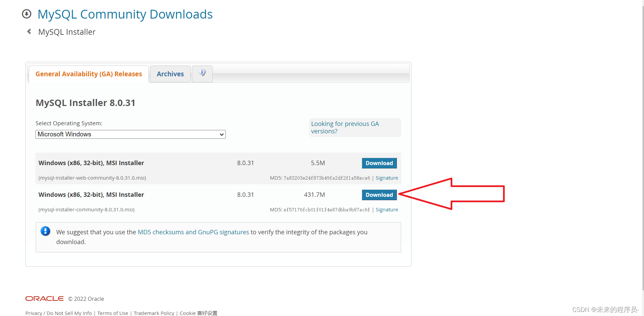Click the Select Operating System label

point(69,123)
